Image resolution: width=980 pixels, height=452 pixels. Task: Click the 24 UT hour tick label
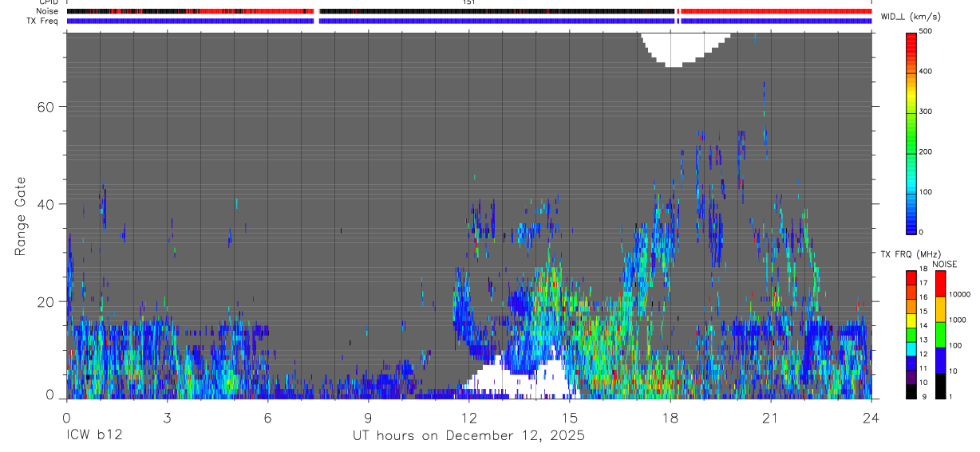(871, 417)
